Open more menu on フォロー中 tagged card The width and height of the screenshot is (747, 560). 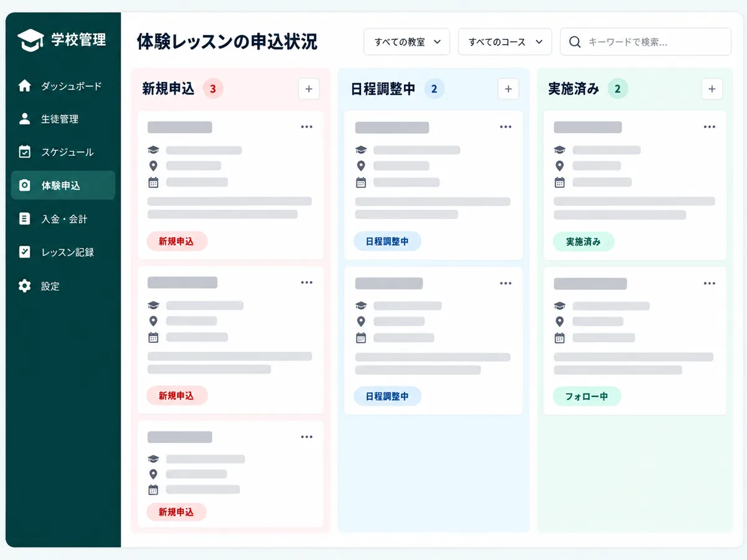pos(709,283)
